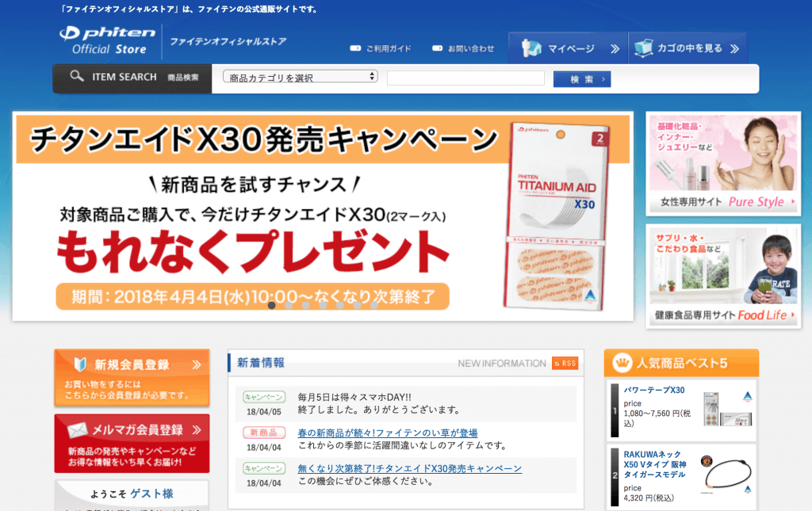Click the ITEM SEARCH label

pyautogui.click(x=124, y=77)
